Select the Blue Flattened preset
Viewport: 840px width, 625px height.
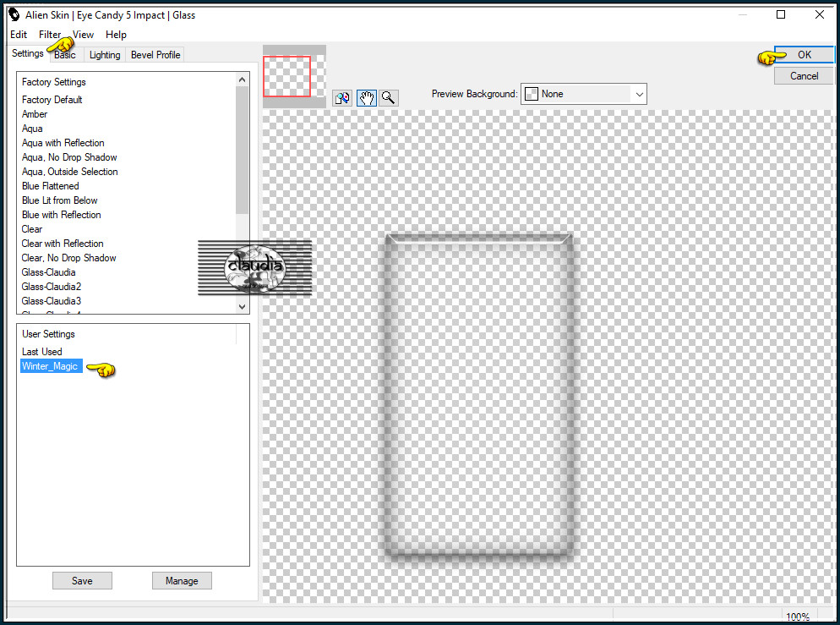tap(51, 186)
